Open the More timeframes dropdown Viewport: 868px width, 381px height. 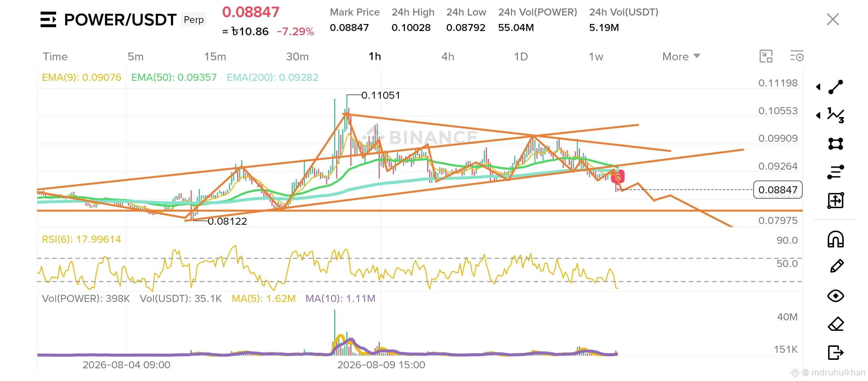[681, 56]
